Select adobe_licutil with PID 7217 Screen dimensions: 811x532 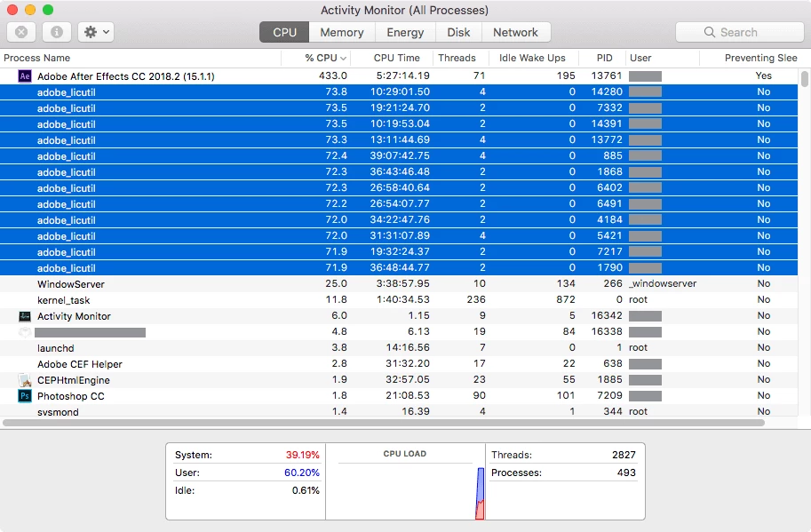399,252
